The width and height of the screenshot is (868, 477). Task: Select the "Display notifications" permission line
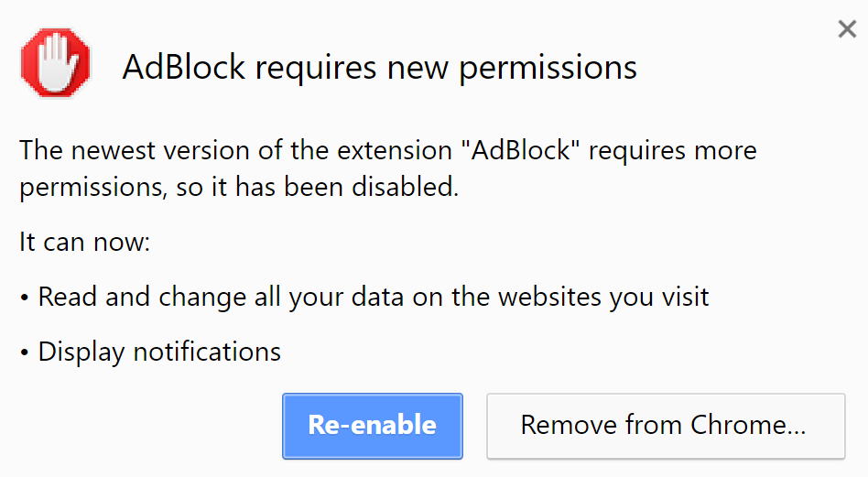(159, 351)
